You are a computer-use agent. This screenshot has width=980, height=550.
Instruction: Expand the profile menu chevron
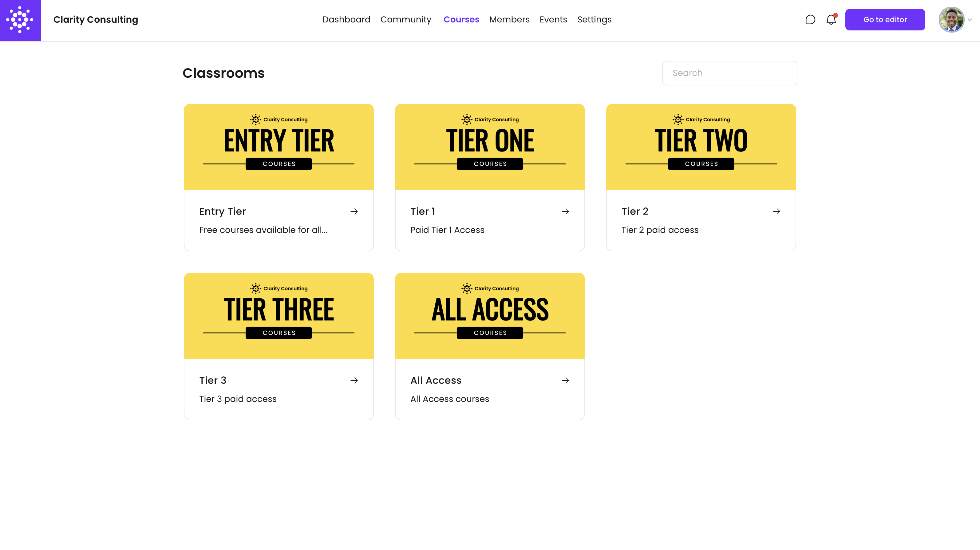(x=970, y=20)
